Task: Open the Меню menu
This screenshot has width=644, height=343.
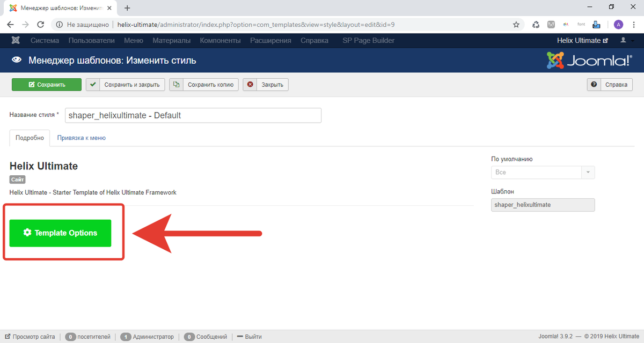Action: click(133, 41)
